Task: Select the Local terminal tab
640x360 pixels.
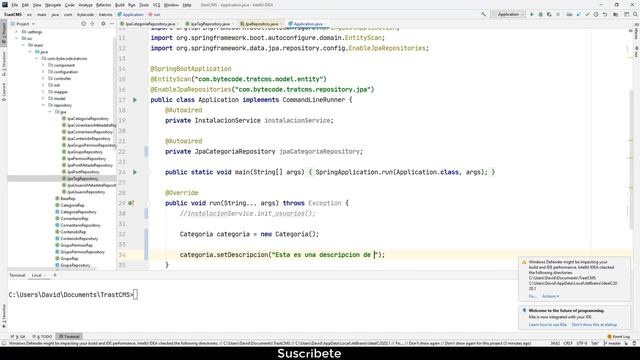Action: point(37,275)
